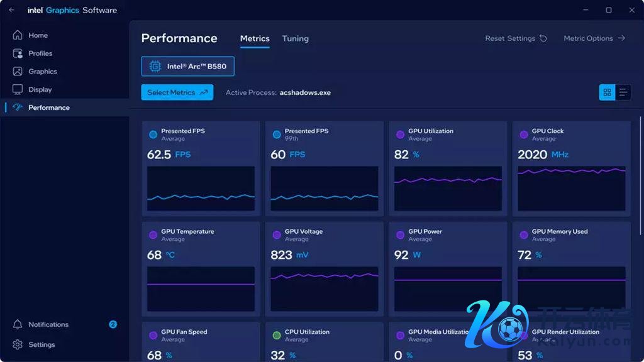
Task: Open Home from the sidebar
Action: (x=38, y=35)
